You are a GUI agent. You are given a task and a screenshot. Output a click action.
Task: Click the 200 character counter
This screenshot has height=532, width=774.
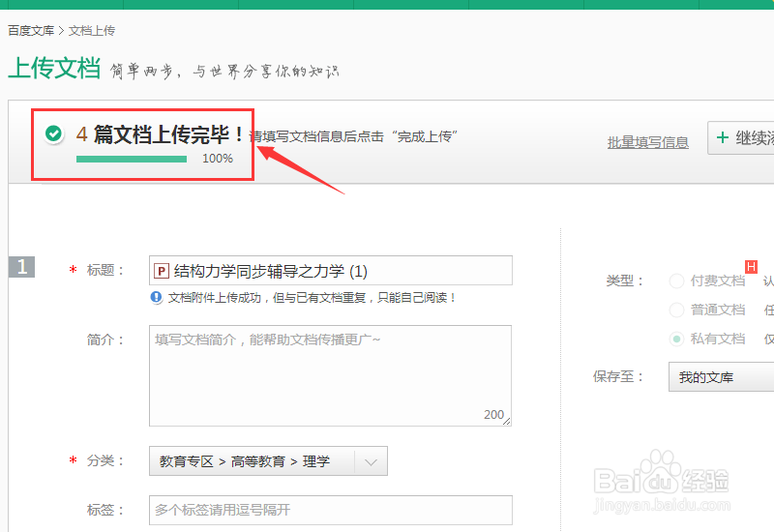493,415
